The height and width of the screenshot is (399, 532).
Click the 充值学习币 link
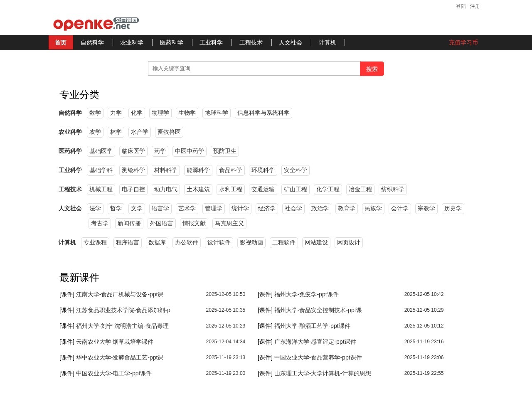pos(463,42)
